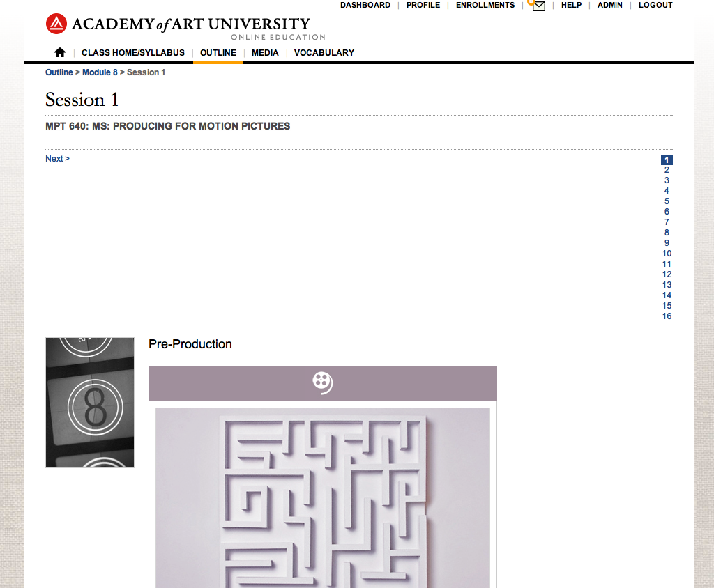Viewport: 714px width, 588px height.
Task: Jump to page 16
Action: [x=667, y=317]
